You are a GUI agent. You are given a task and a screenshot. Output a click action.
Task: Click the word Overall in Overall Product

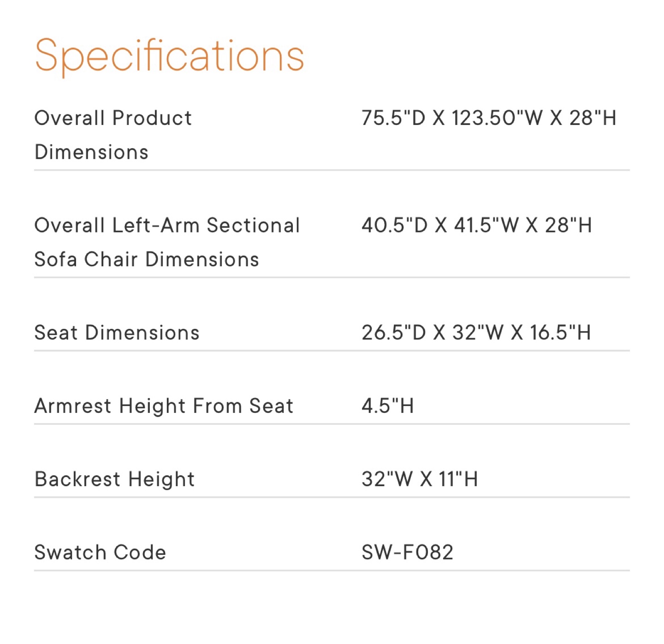(x=70, y=118)
